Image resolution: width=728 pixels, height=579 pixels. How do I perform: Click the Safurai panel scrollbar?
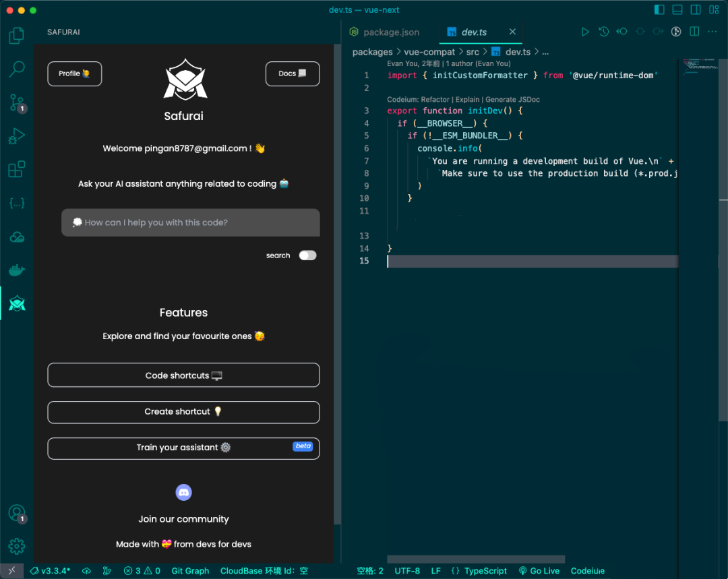tap(337, 284)
